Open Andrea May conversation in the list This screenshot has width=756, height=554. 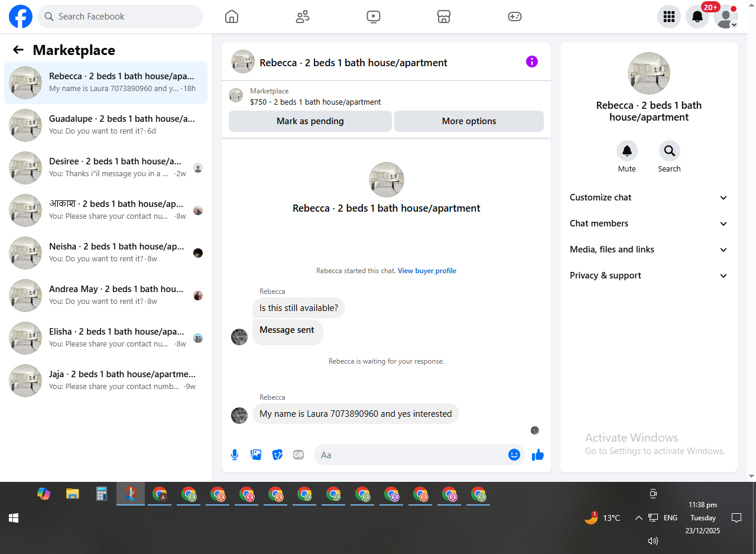pos(106,296)
